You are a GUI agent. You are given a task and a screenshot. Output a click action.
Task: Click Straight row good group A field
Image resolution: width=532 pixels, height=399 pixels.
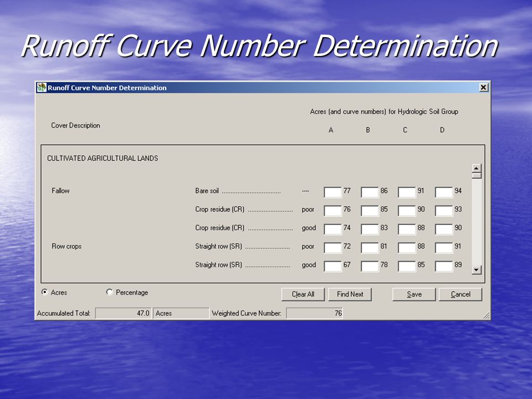coord(333,266)
